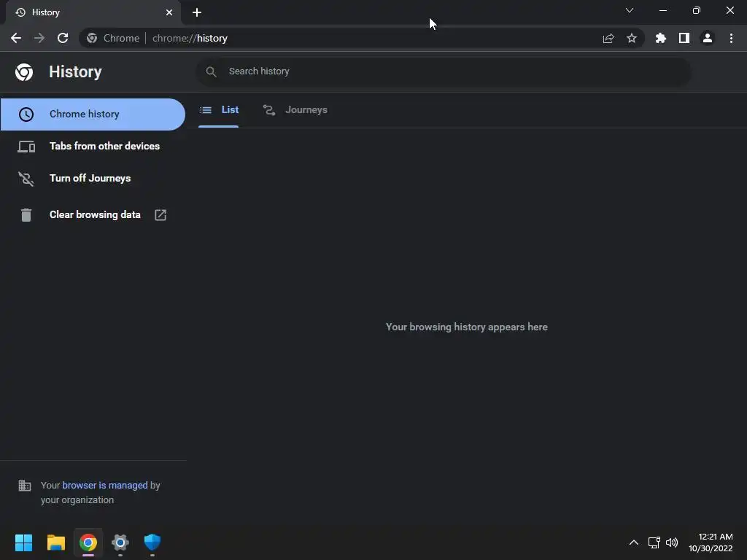Restore down the Chrome window
The image size is (747, 560).
[x=697, y=10]
